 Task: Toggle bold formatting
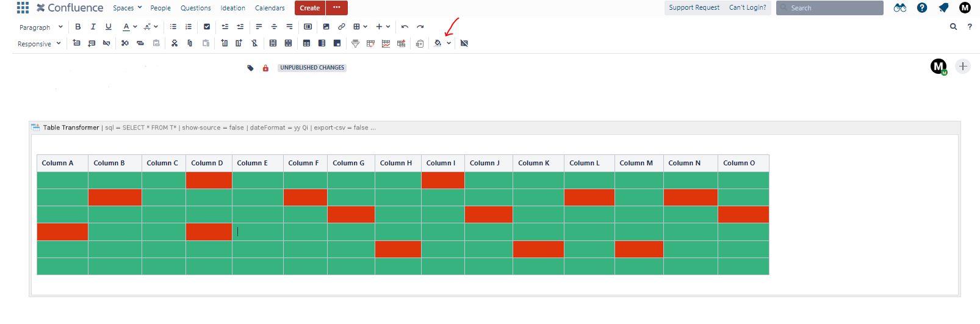(77, 27)
